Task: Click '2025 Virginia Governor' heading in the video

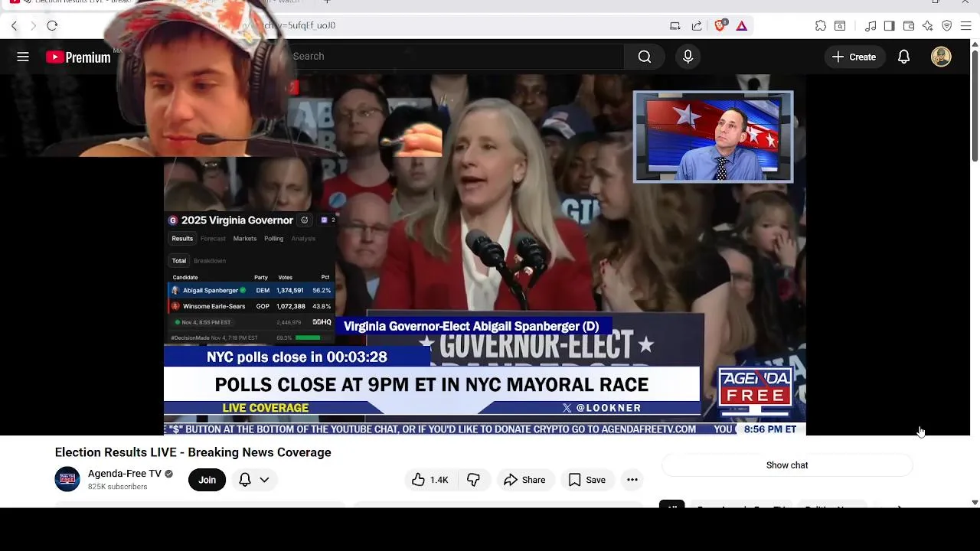Action: click(x=237, y=220)
